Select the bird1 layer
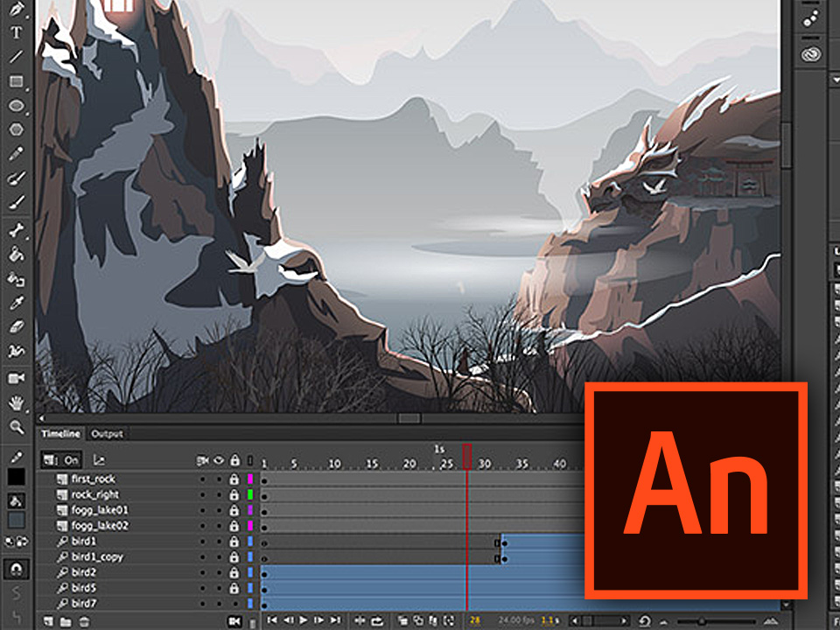This screenshot has height=630, width=840. (84, 541)
